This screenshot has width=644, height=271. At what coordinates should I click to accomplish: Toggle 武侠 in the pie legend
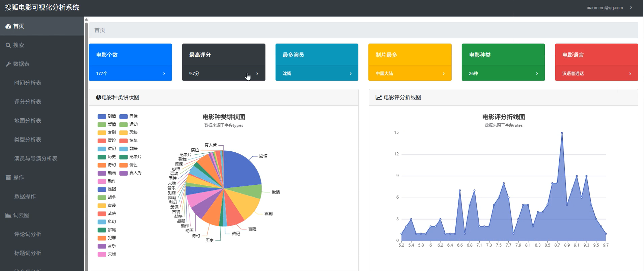click(x=107, y=214)
